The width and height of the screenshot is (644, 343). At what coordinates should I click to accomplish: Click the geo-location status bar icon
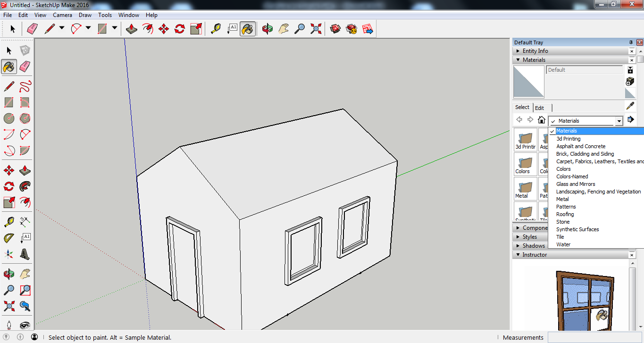(7, 337)
